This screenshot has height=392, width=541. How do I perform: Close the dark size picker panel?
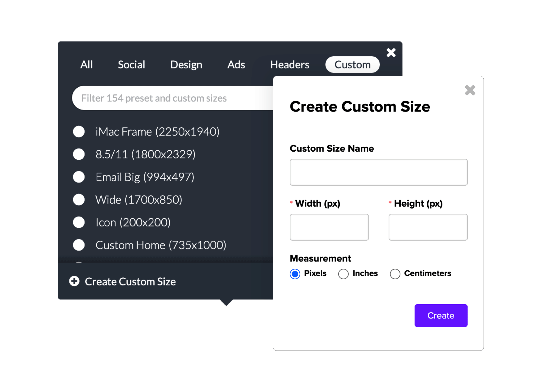pyautogui.click(x=391, y=53)
